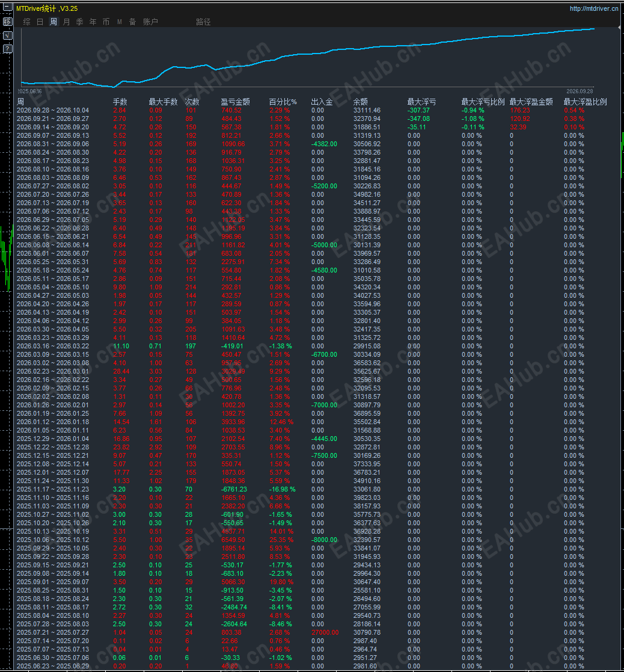624x672 pixels.
Task: Click the 最大手数 column header
Action: point(163,102)
